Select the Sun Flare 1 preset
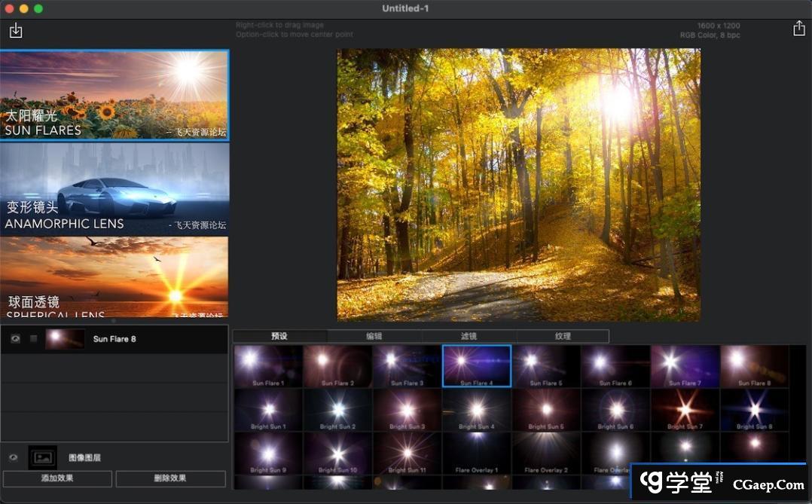The width and height of the screenshot is (812, 504). 268,366
